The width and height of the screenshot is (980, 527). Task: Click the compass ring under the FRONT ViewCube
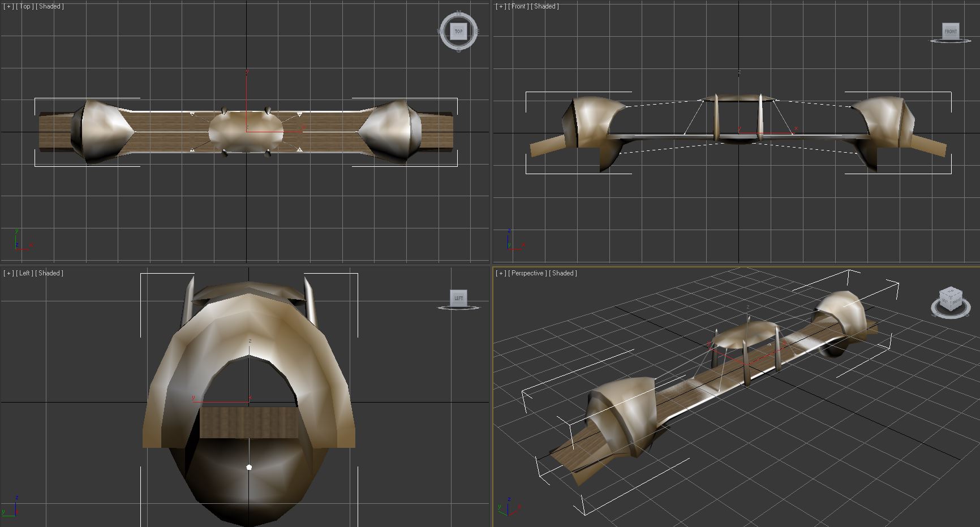(x=951, y=40)
